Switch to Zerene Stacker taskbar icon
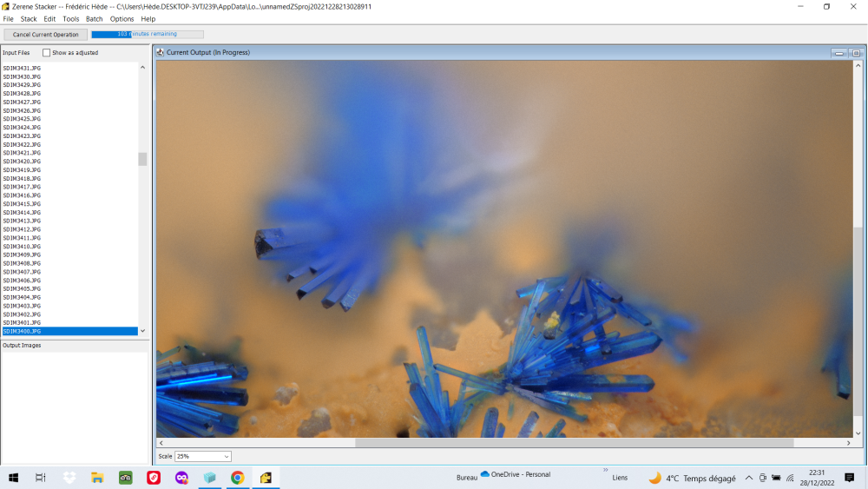The width and height of the screenshot is (868, 489). point(266,478)
